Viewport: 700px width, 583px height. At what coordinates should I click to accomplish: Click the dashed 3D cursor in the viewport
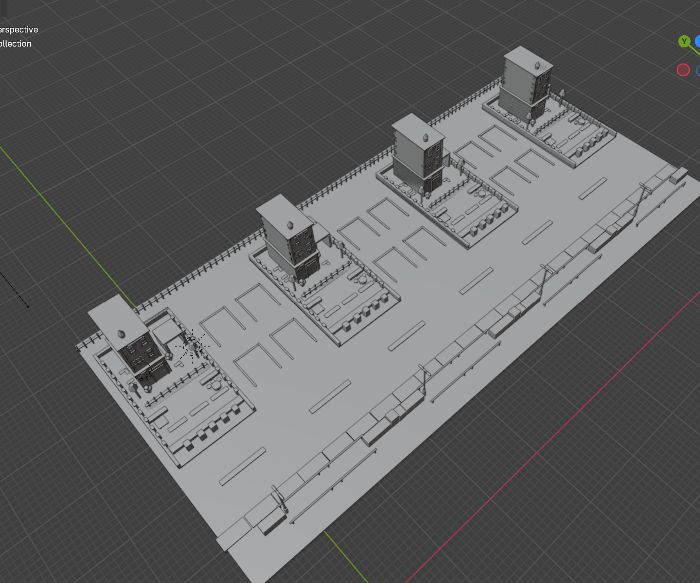point(191,346)
